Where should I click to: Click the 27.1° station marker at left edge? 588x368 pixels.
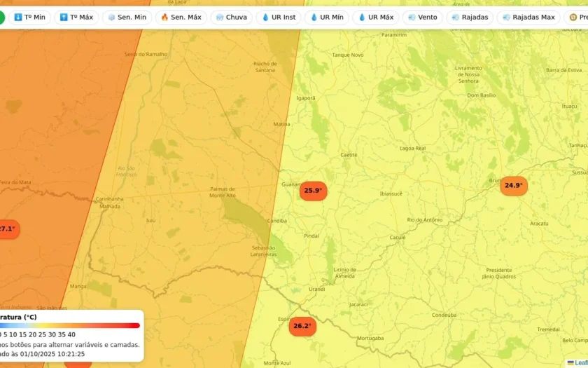[8, 229]
